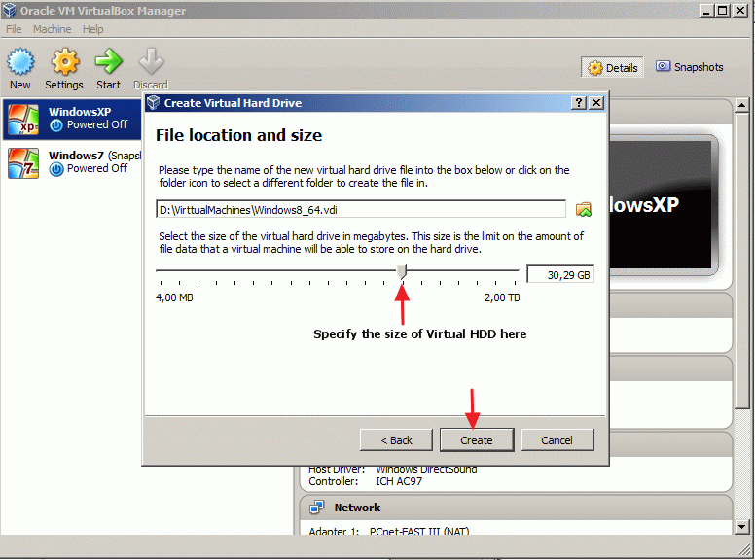Viewport: 755px width, 560px height.
Task: Minimize the VirtualBox Manager window
Action: [706, 10]
